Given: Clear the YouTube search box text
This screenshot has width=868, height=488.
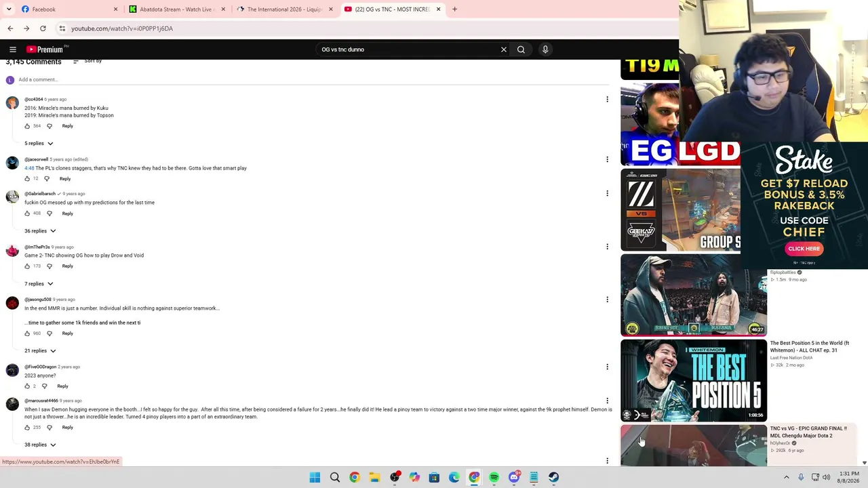Looking at the screenshot, I should tap(504, 49).
